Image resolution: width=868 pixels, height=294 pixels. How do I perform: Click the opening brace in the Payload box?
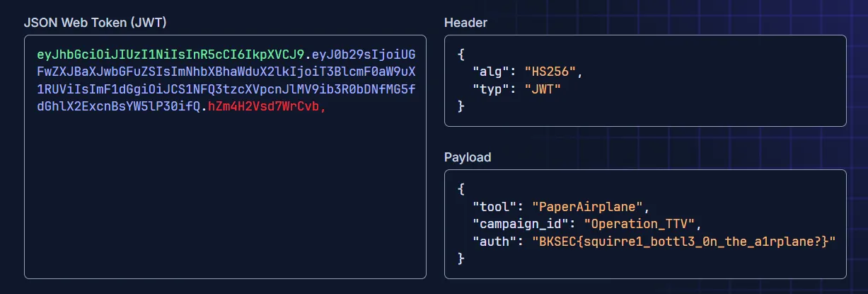[461, 189]
